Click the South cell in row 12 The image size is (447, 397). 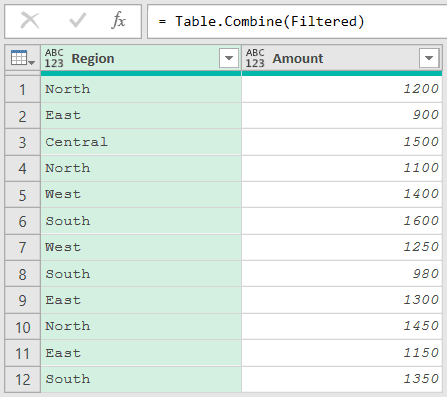(x=141, y=379)
